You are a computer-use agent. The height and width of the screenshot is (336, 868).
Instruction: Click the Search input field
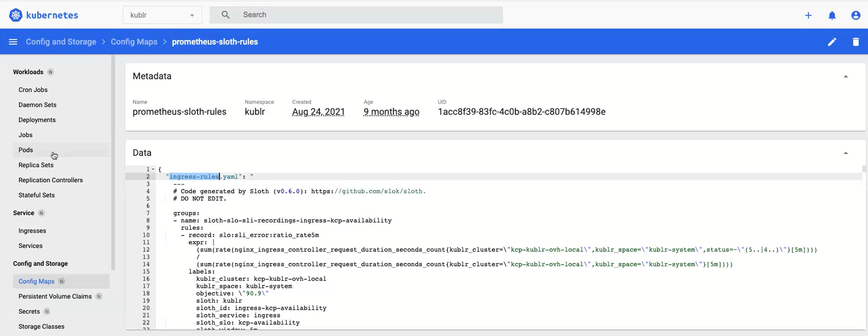pyautogui.click(x=356, y=15)
